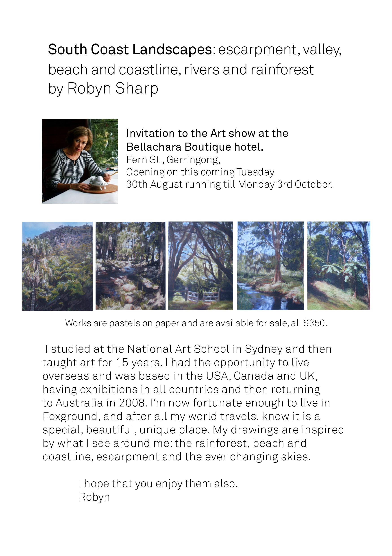Viewport: 392px width, 556px height.
Task: Click the Invitation to the Art show heading
Action: pos(207,133)
